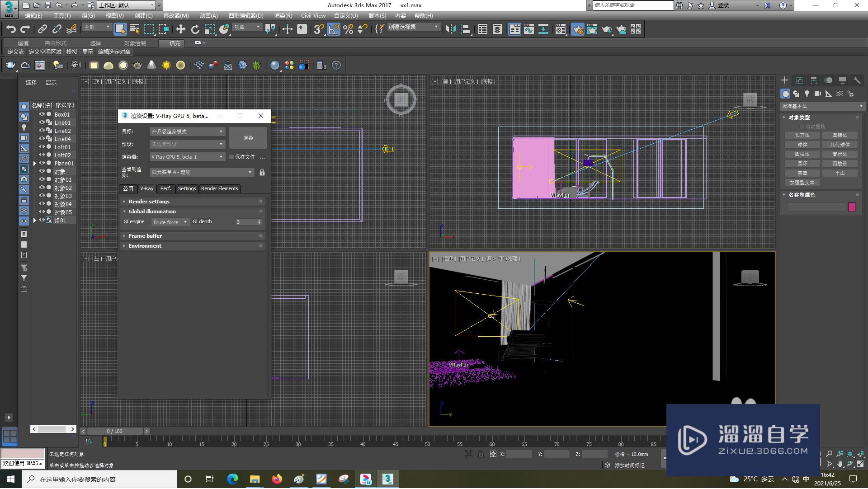Viewport: 868px width, 489px height.
Task: Open the renderer V-Ray GPU dropdown
Action: [187, 157]
